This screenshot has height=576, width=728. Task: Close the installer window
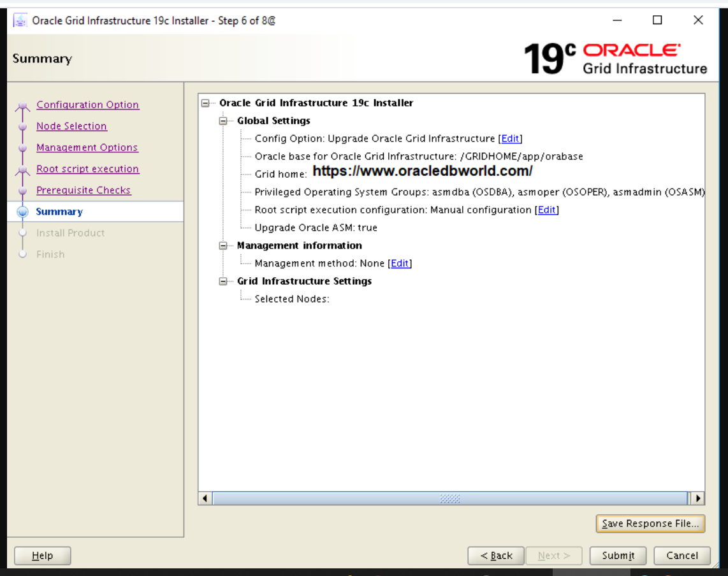698,20
